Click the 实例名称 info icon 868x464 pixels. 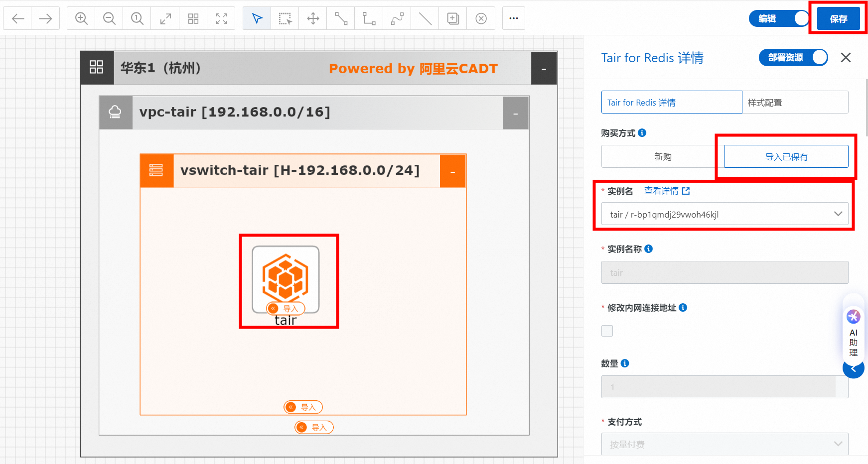[649, 249]
